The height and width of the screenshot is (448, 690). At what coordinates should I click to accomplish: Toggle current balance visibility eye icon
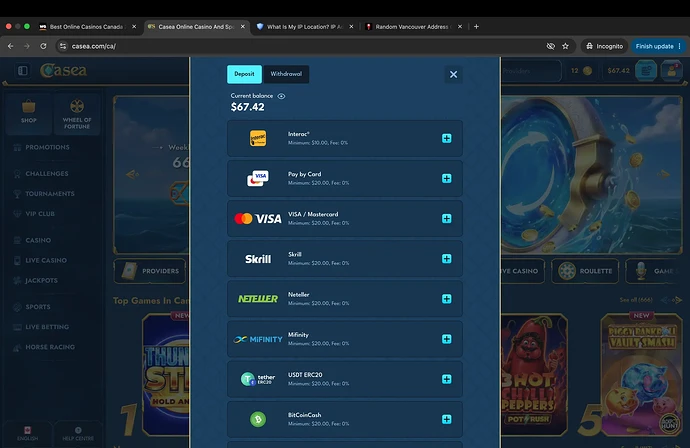tap(281, 96)
